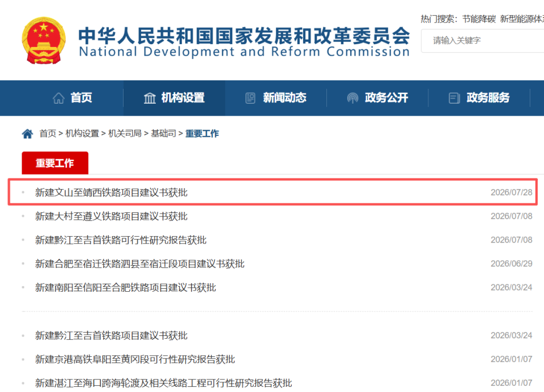Click hot search term 节能降碳
This screenshot has width=544, height=392.
479,19
